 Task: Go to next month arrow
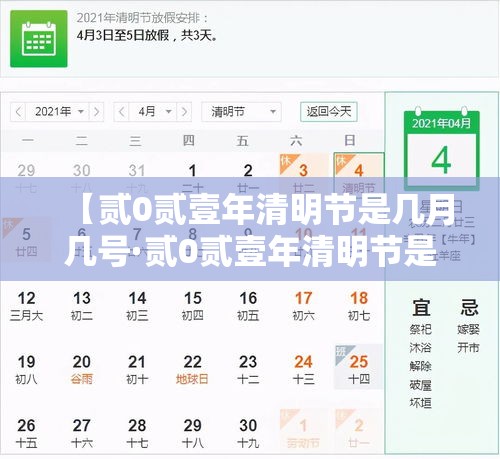click(184, 112)
